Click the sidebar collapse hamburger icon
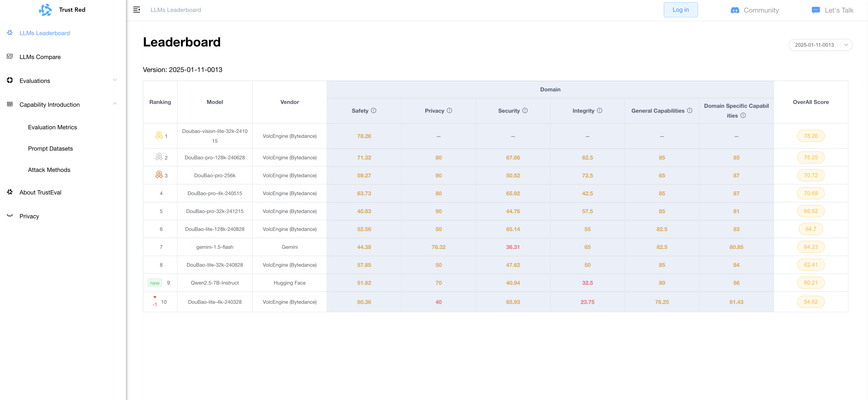 click(136, 10)
